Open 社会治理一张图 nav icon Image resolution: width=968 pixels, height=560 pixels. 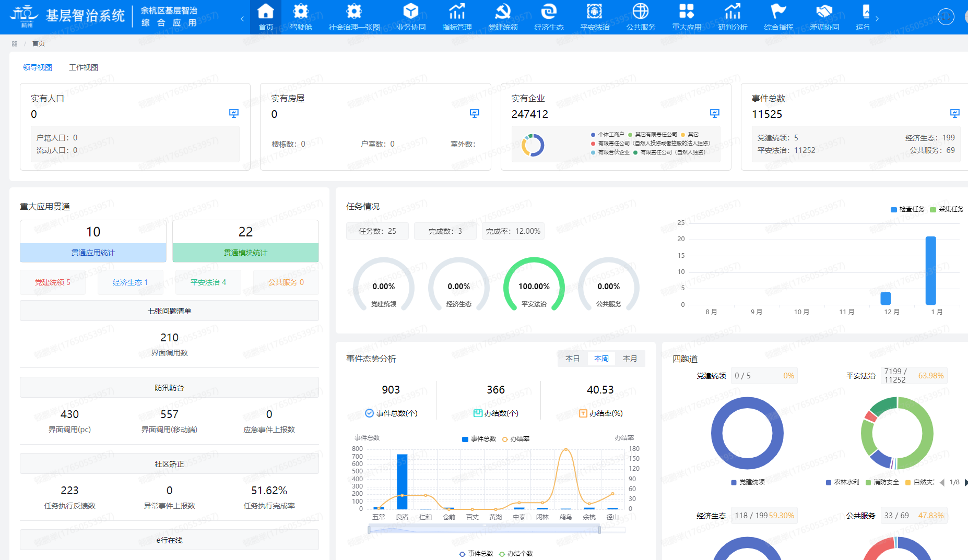pyautogui.click(x=354, y=11)
